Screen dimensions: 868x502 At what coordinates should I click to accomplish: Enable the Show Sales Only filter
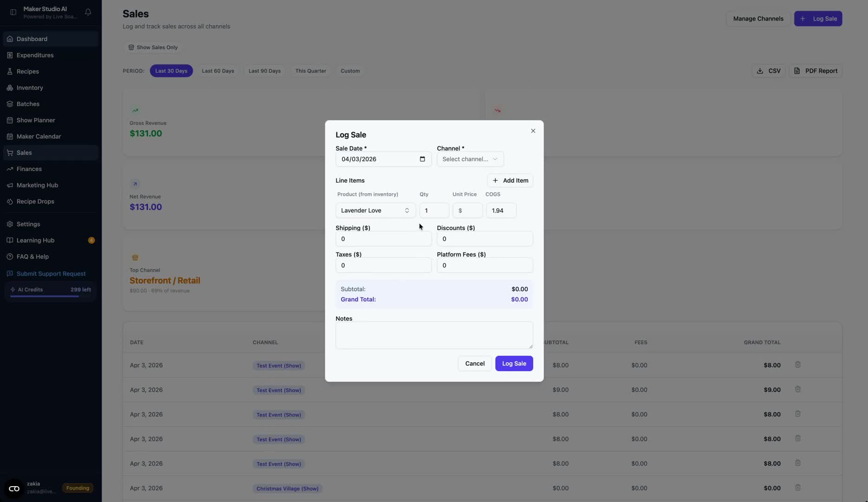pos(153,47)
